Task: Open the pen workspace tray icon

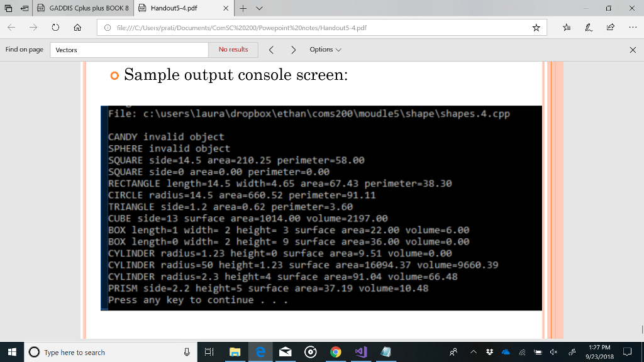Action: 572,352
